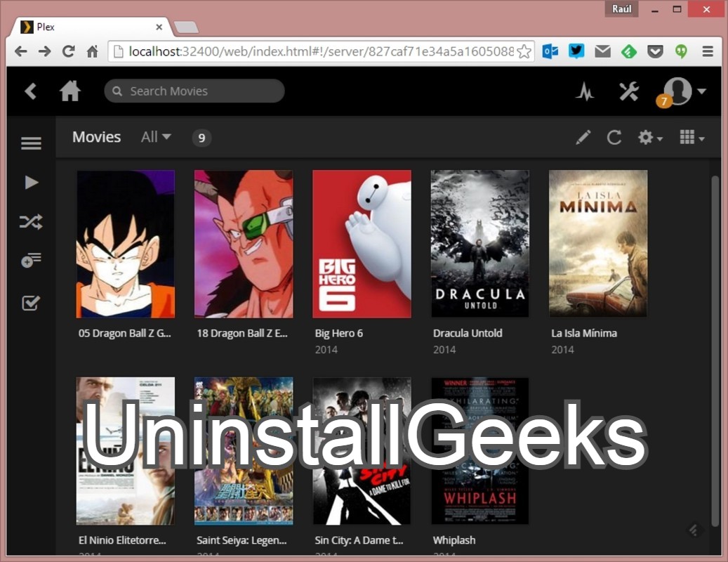Open the library gear options dropdown

(650, 138)
